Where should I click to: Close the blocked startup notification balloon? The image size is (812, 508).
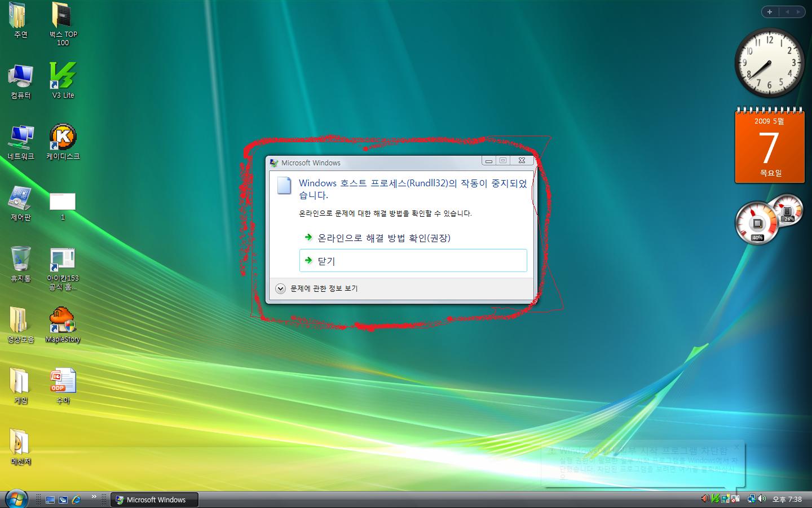[736, 447]
